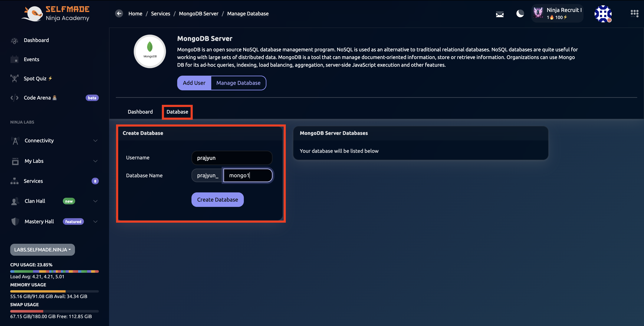The width and height of the screenshot is (644, 326).
Task: Toggle dark mode moon icon
Action: [x=520, y=13]
